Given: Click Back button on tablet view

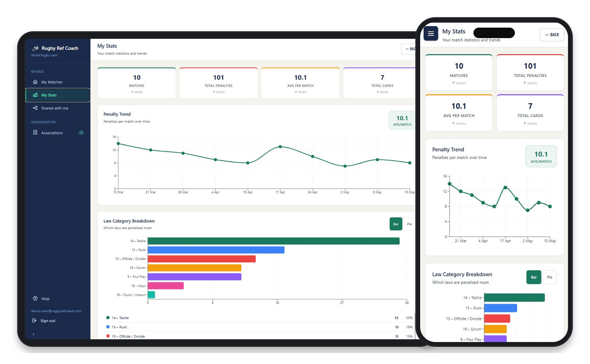Looking at the screenshot, I should [409, 49].
